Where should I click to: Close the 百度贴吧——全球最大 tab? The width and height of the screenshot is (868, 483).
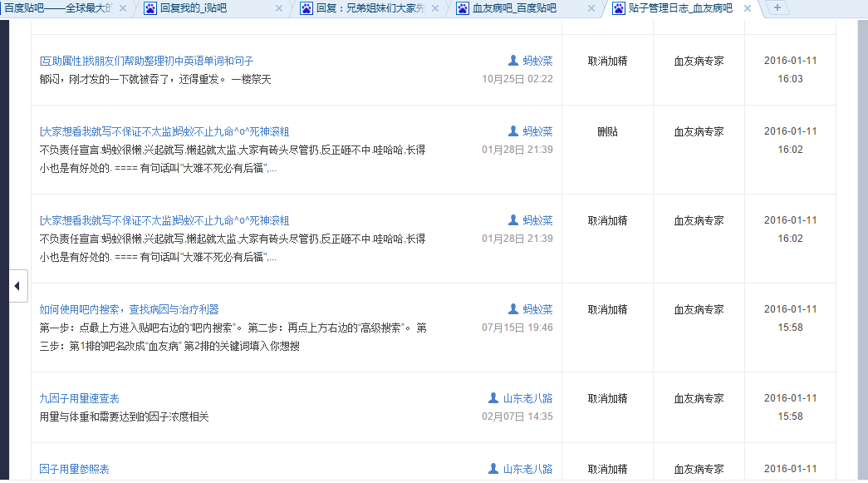[123, 8]
